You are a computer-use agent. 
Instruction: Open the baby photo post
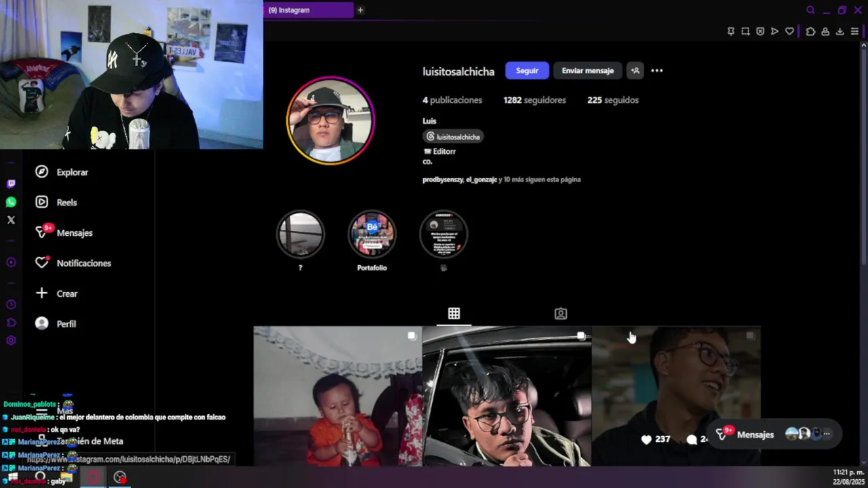pyautogui.click(x=337, y=396)
